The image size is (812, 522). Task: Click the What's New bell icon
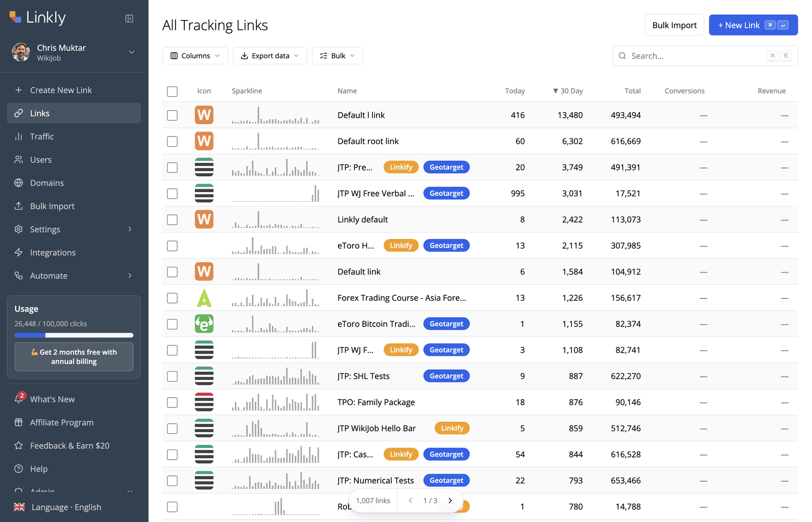click(19, 399)
